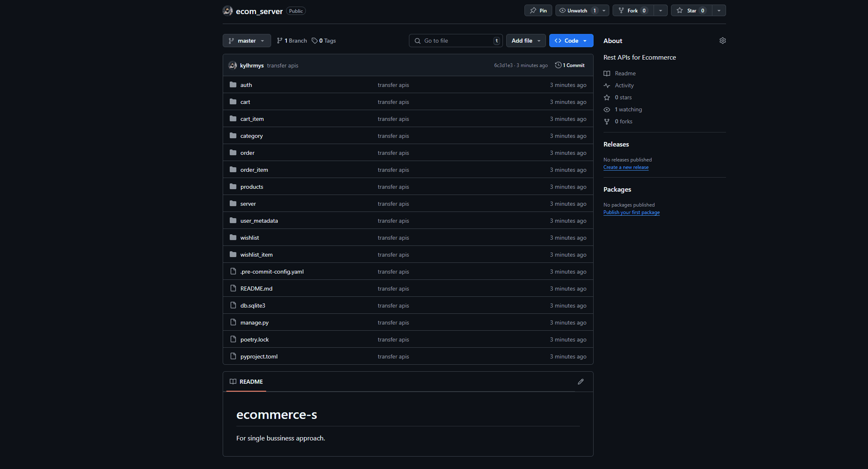Click the manage.py file icon
This screenshot has height=469, width=868.
(233, 322)
